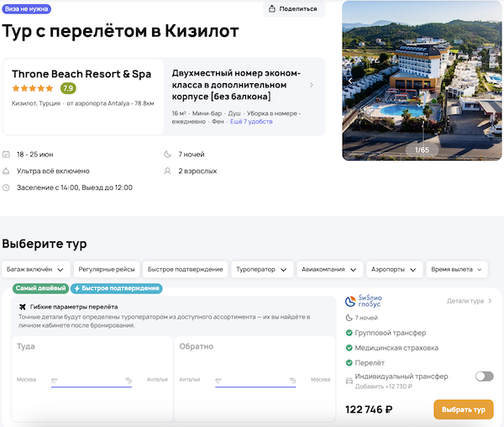Click the 7.9 hotel rating badge
Image resolution: width=504 pixels, height=427 pixels.
click(68, 88)
